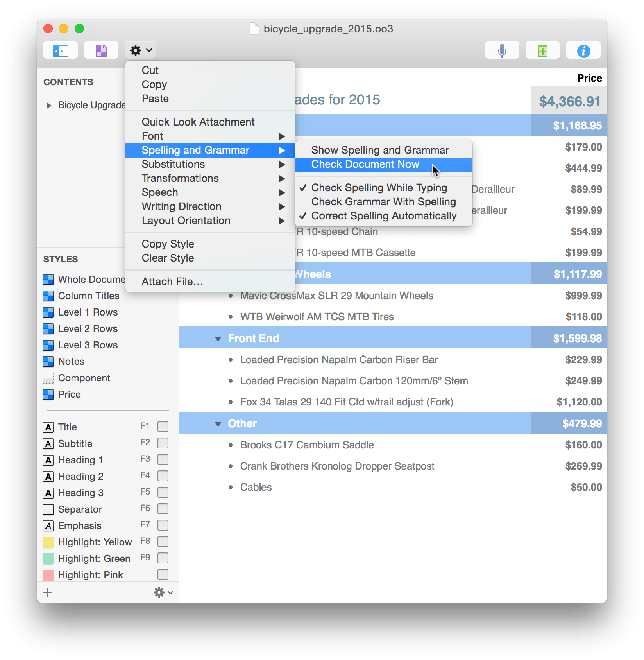
Task: Click the document proxy icon in title bar
Action: (x=254, y=29)
